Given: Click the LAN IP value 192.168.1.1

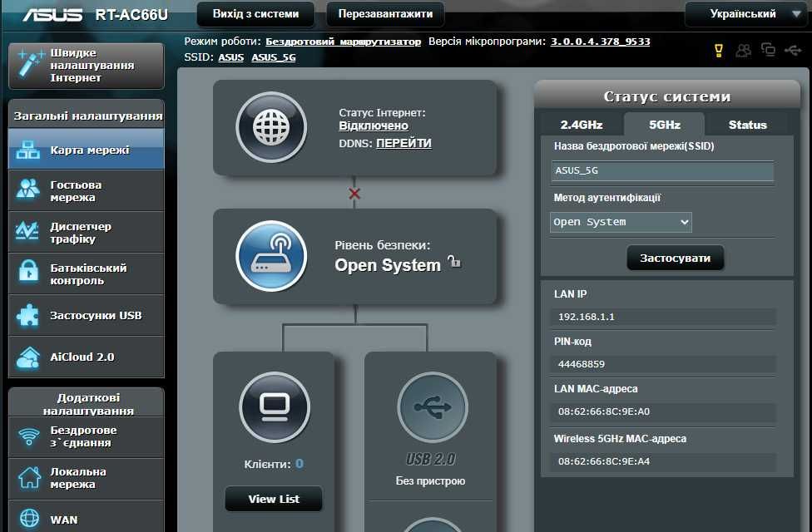Looking at the screenshot, I should (586, 317).
